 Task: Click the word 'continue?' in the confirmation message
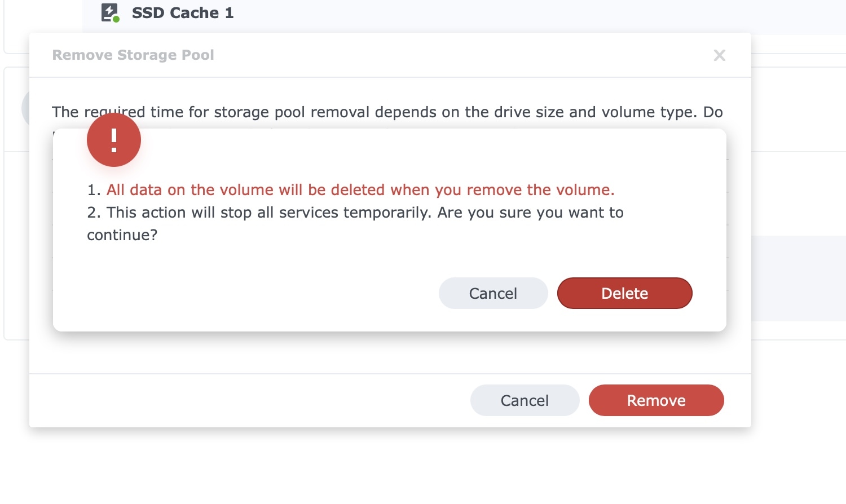click(122, 235)
